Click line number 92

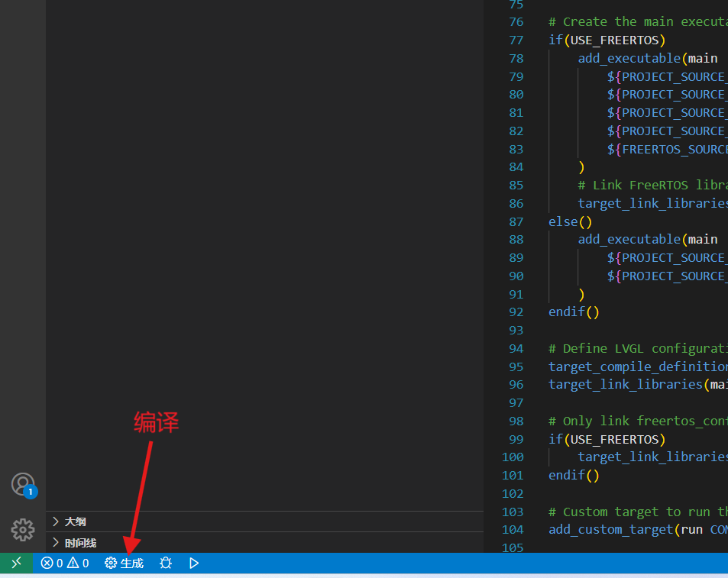[516, 312]
